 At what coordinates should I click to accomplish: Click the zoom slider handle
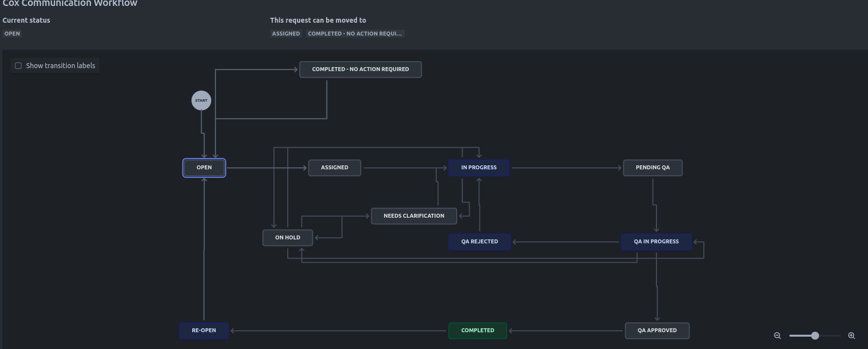coord(815,336)
